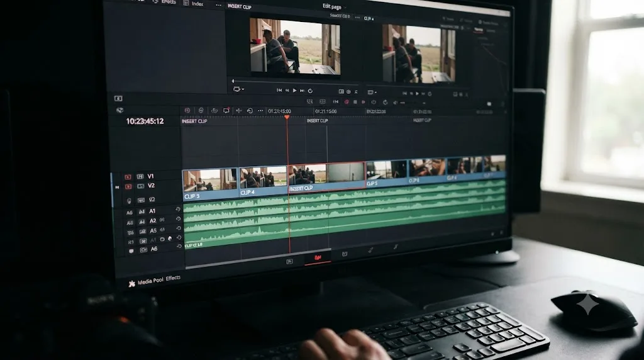This screenshot has height=360, width=644.
Task: Switch to page icon left of Edit tab
Action: pos(289,261)
